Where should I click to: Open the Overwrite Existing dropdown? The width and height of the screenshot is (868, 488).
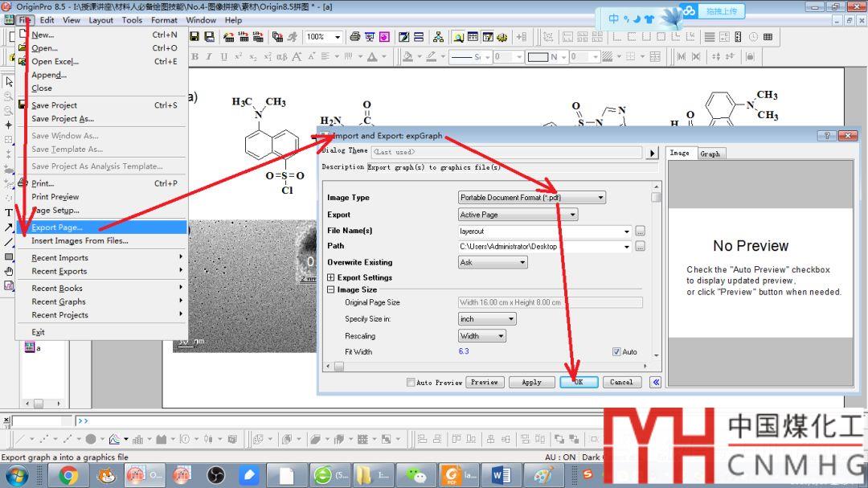pyautogui.click(x=492, y=263)
